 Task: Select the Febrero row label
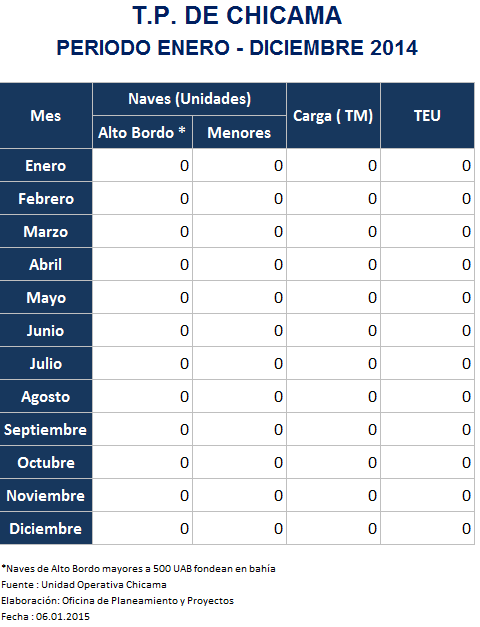tap(46, 198)
